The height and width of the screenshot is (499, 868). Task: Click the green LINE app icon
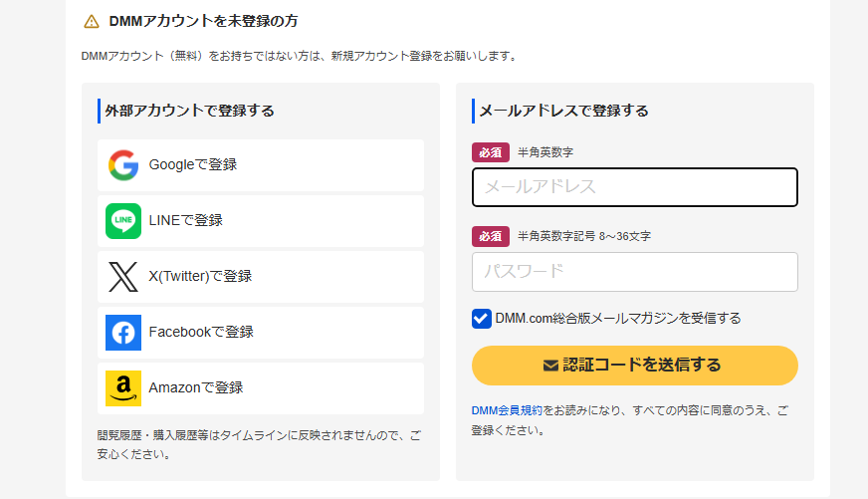pos(123,221)
